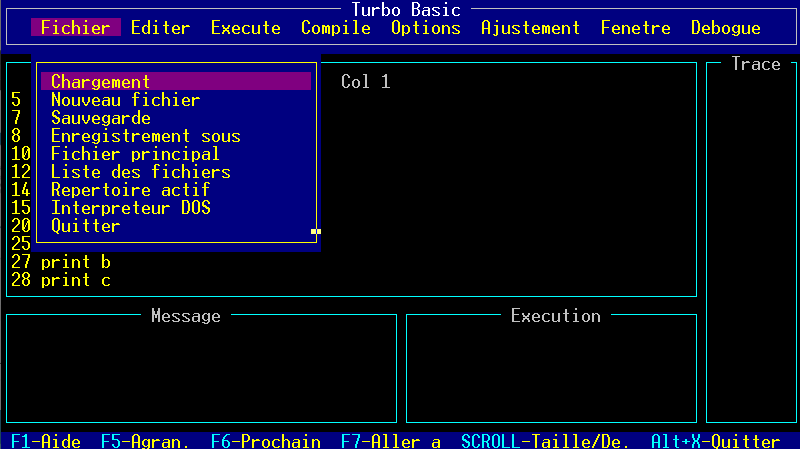Click F5-Agran. in the status bar
Screen dimensions: 800x449
coord(145,441)
